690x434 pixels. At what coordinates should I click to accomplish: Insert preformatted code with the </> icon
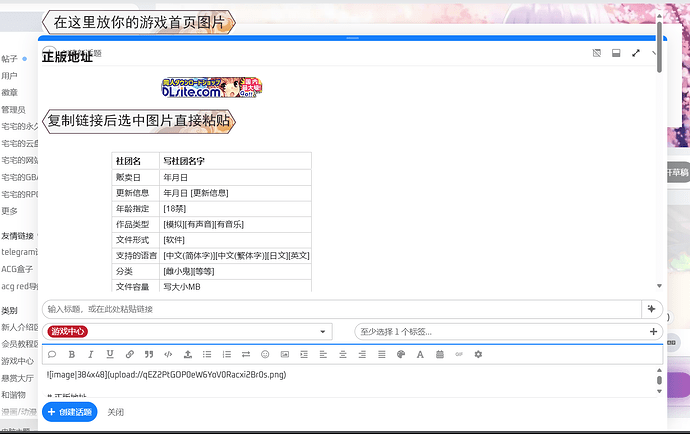coord(168,354)
